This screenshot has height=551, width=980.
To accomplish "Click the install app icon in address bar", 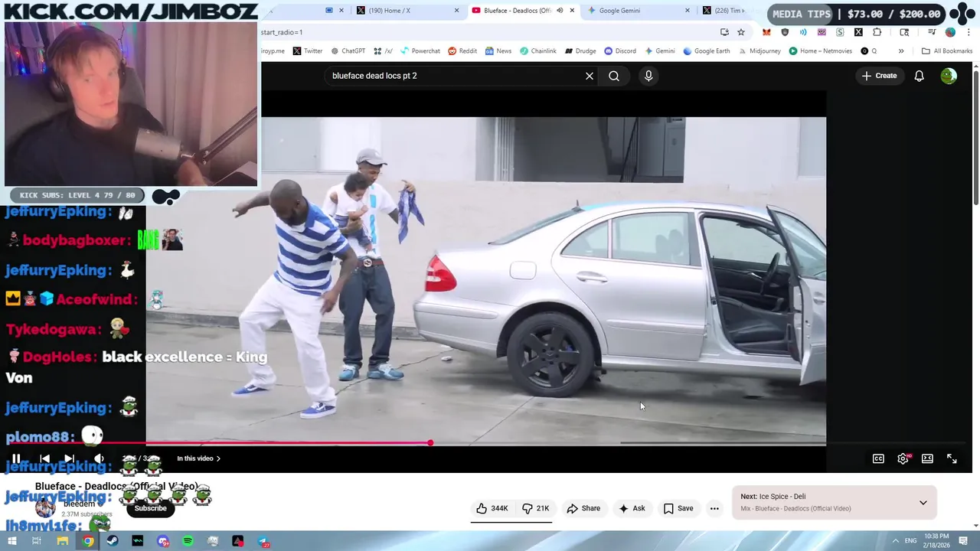I will click(x=724, y=32).
